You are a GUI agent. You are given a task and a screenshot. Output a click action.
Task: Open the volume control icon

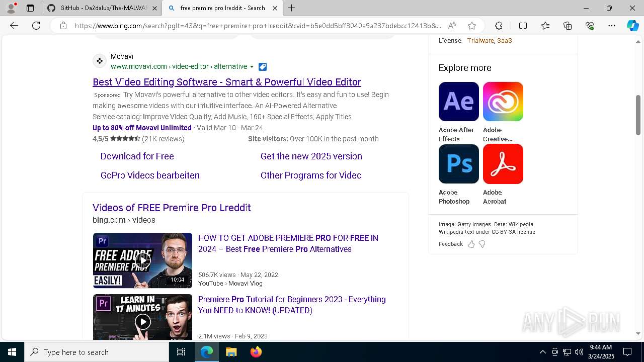click(579, 352)
